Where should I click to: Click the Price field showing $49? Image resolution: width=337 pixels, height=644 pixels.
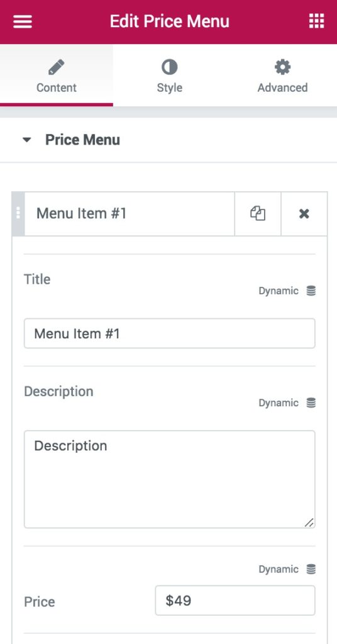point(235,601)
